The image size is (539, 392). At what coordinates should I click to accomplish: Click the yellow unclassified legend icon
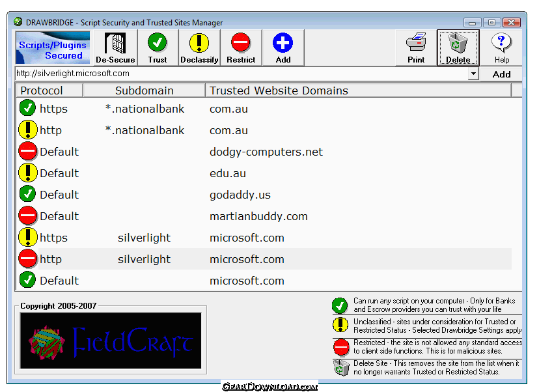(x=340, y=324)
